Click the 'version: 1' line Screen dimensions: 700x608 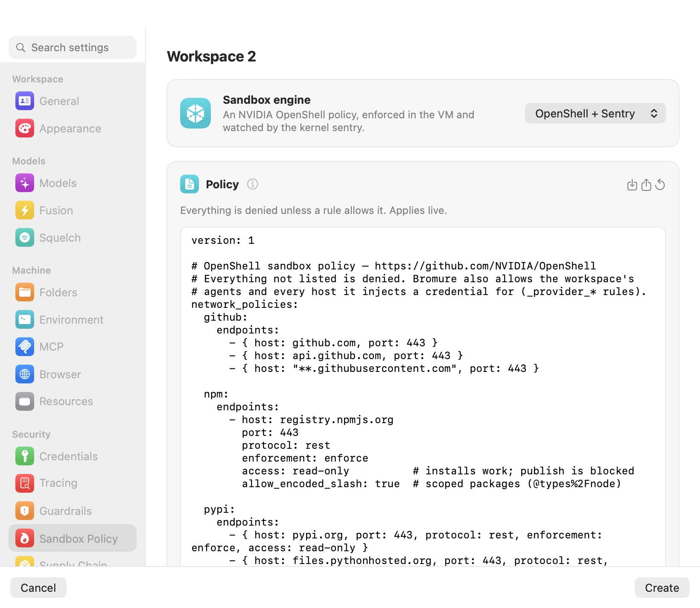tap(223, 240)
